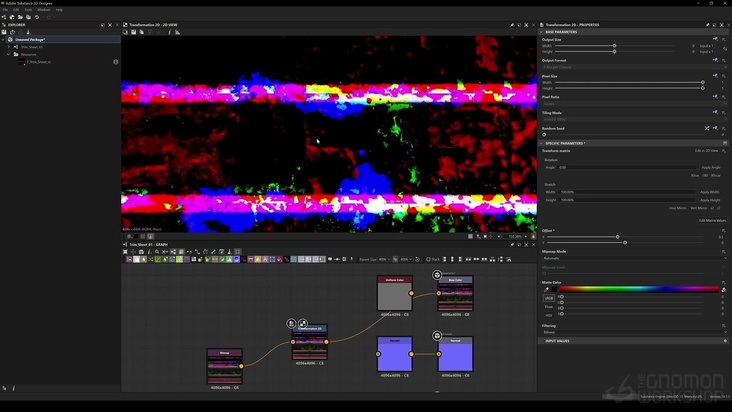Open the Filtering dropdown
Screen dimensions: 732x412
coord(632,332)
